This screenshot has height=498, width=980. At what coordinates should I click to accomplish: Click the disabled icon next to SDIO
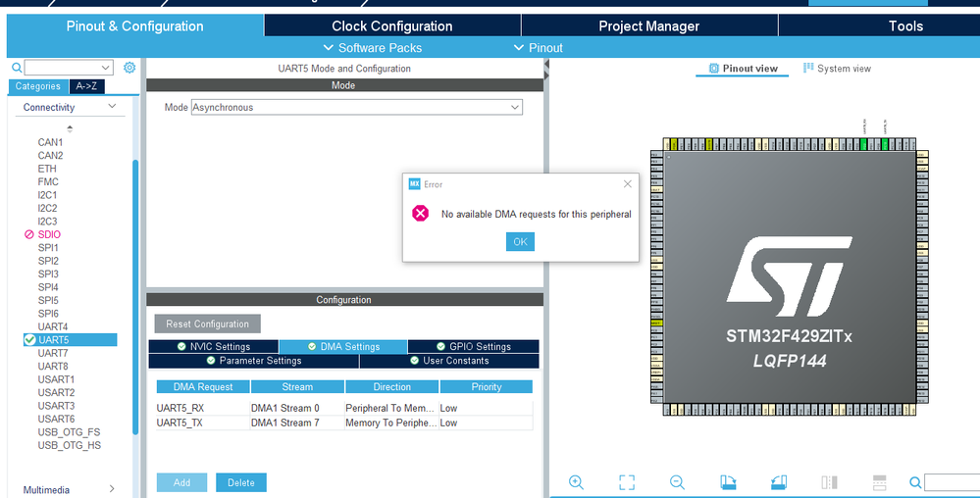click(x=28, y=234)
